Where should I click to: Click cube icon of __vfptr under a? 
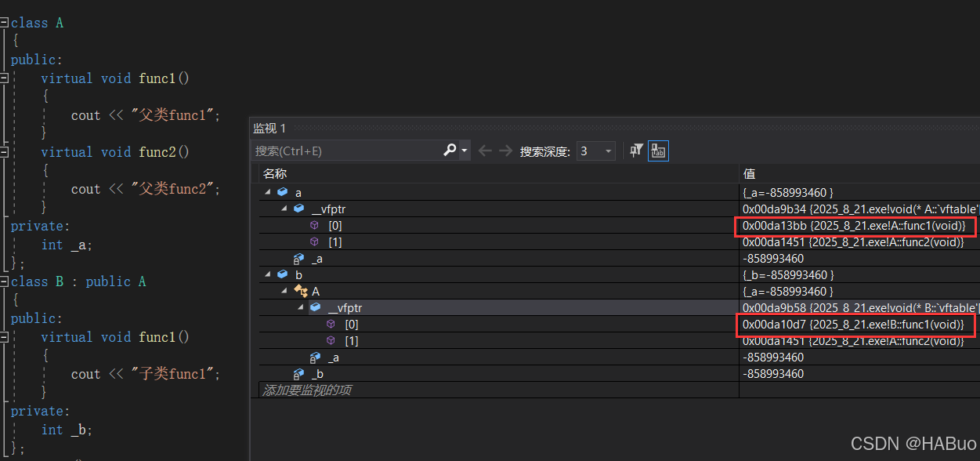point(298,209)
